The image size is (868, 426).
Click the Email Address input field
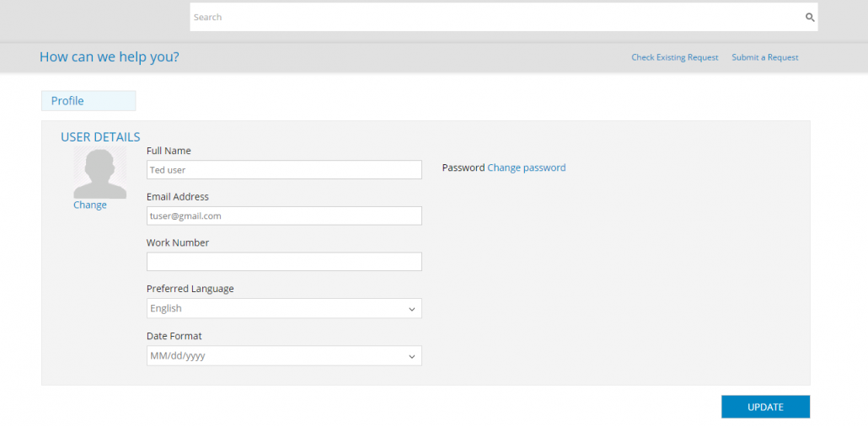pyautogui.click(x=284, y=216)
